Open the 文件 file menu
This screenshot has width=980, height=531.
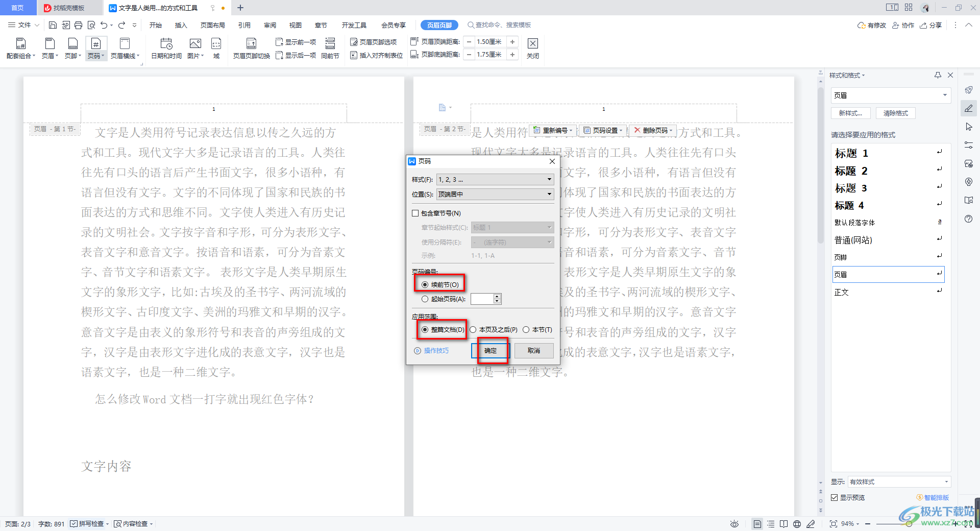tap(23, 25)
